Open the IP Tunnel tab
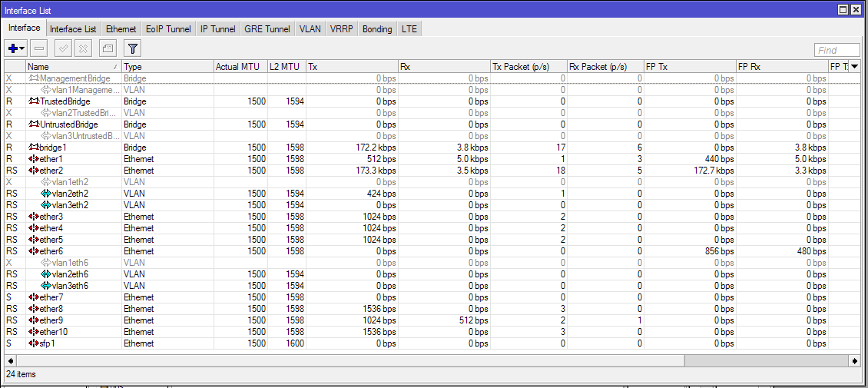 [217, 29]
